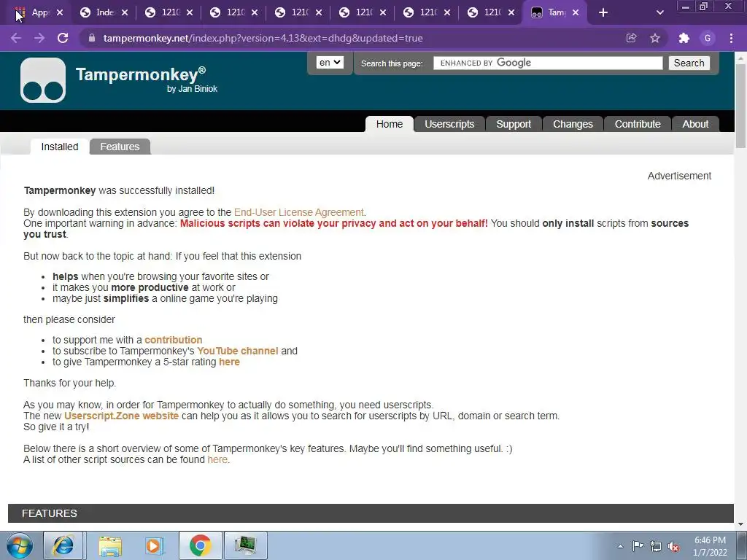The width and height of the screenshot is (747, 560).
Task: Reload the Tampermonkey page
Action: tap(63, 38)
